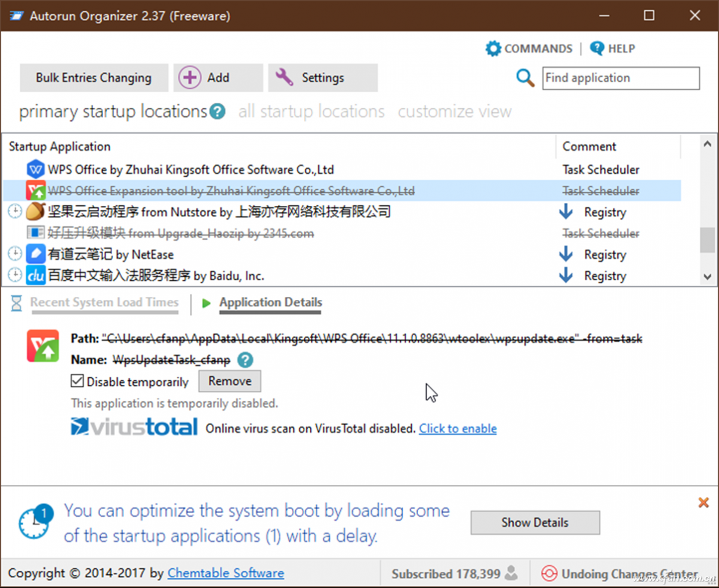
Task: Click the down arrow in 有道云笔记 Registry row
Action: coord(566,254)
